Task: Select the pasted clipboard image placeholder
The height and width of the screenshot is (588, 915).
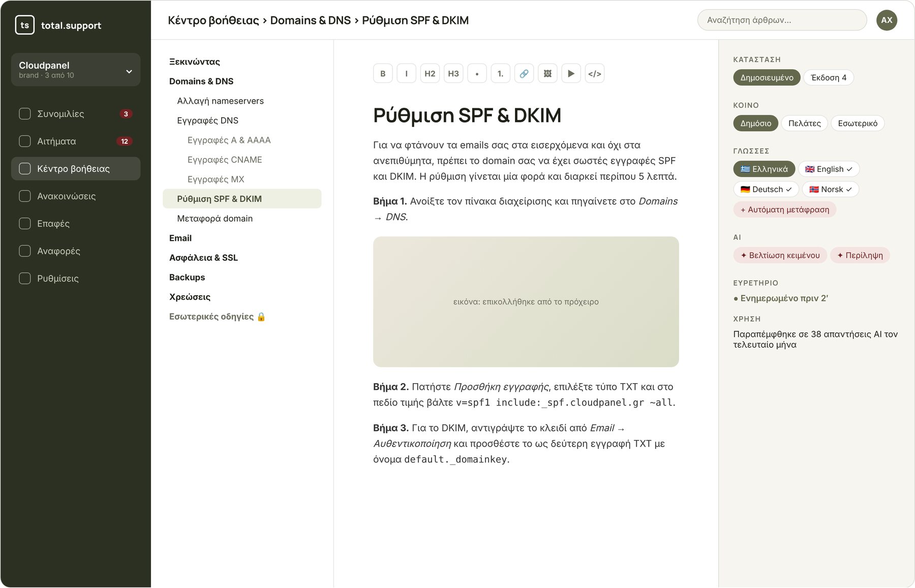Action: pyautogui.click(x=526, y=302)
